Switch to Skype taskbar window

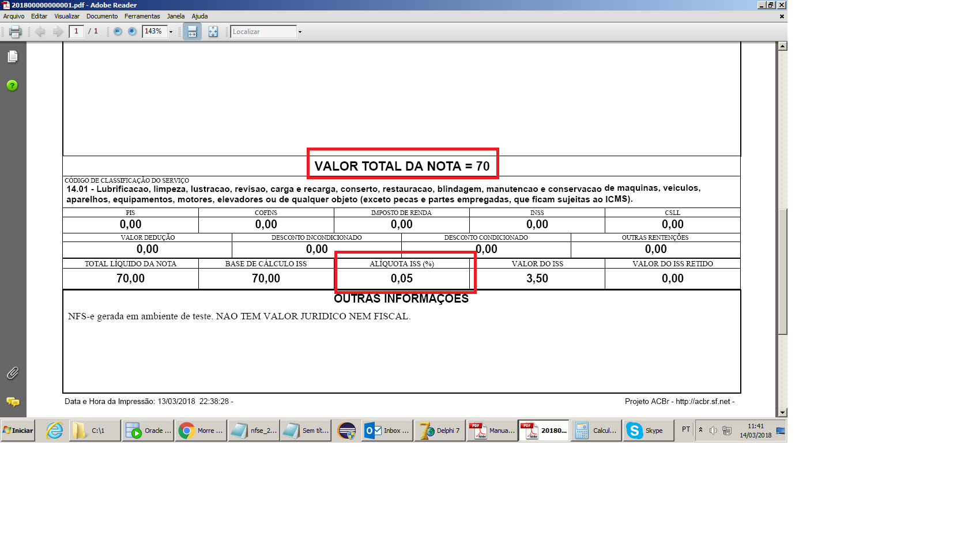649,431
